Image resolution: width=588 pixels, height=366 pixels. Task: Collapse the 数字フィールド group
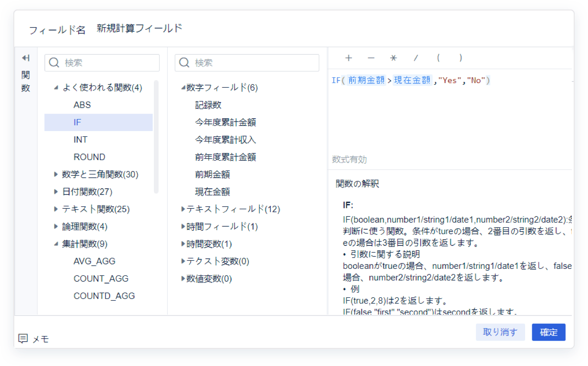[x=183, y=88]
